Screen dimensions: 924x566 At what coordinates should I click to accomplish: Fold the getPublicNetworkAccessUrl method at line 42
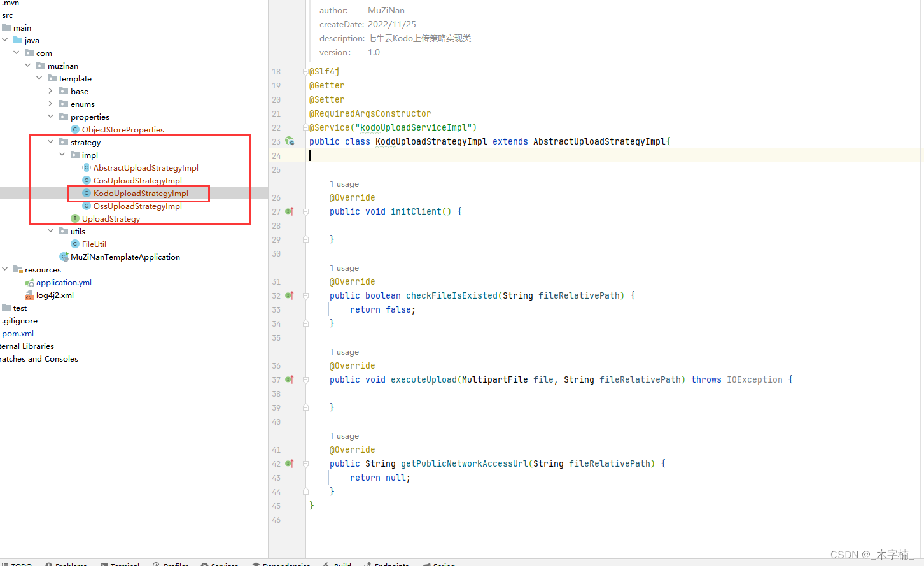pyautogui.click(x=305, y=463)
